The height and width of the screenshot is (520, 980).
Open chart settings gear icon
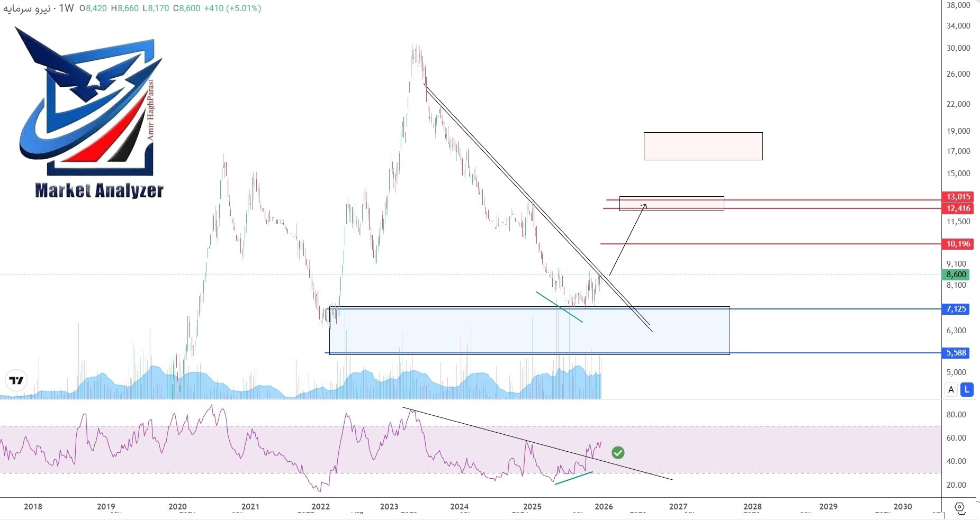[x=959, y=507]
